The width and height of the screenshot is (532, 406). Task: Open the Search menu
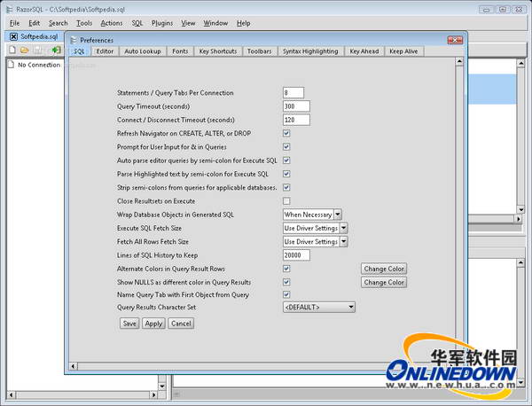tap(58, 23)
